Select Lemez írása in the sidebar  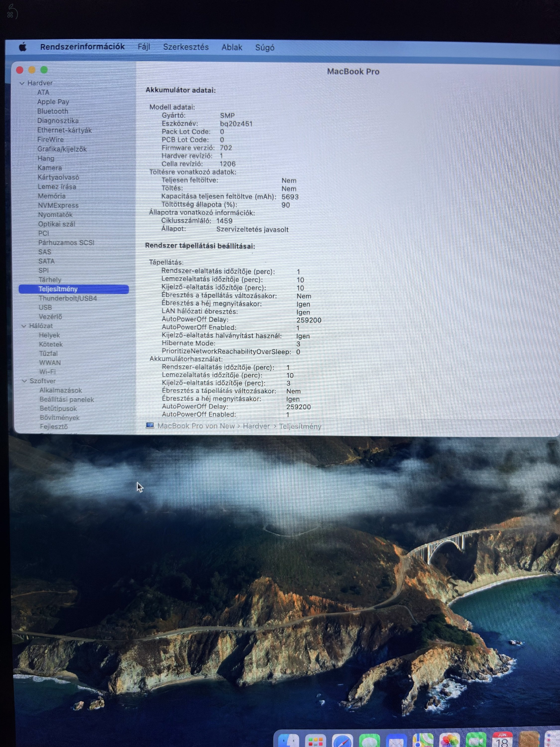tap(57, 187)
